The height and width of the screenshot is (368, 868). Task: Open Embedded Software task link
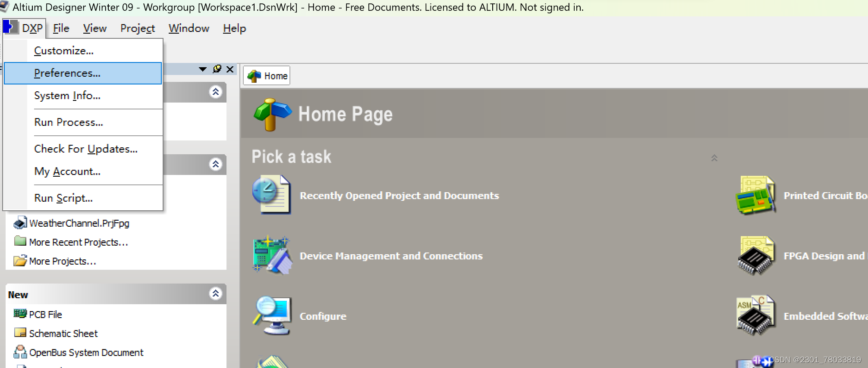(x=826, y=316)
